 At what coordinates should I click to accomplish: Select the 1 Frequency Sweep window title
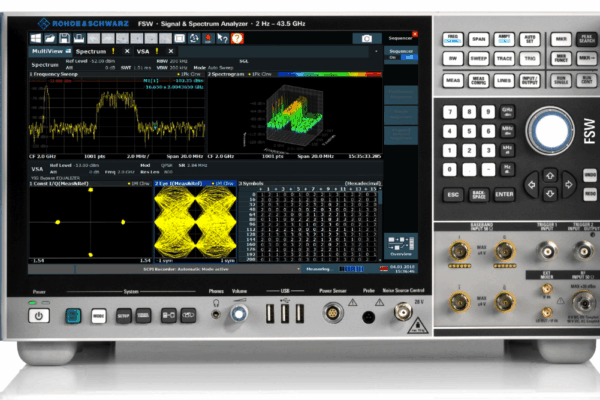54,74
